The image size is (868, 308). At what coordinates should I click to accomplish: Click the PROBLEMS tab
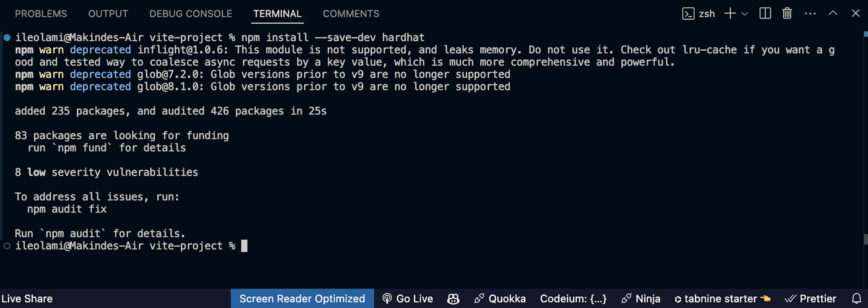point(40,13)
